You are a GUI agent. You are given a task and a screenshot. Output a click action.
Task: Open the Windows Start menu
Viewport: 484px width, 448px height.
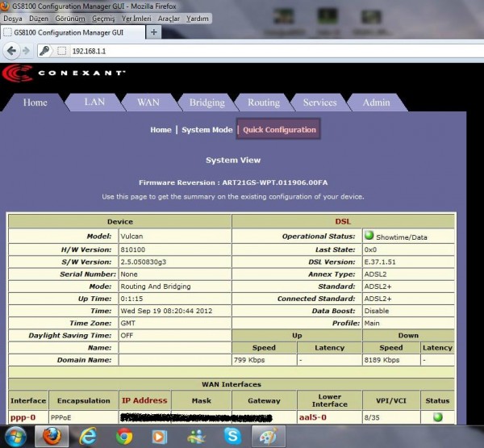click(x=15, y=437)
